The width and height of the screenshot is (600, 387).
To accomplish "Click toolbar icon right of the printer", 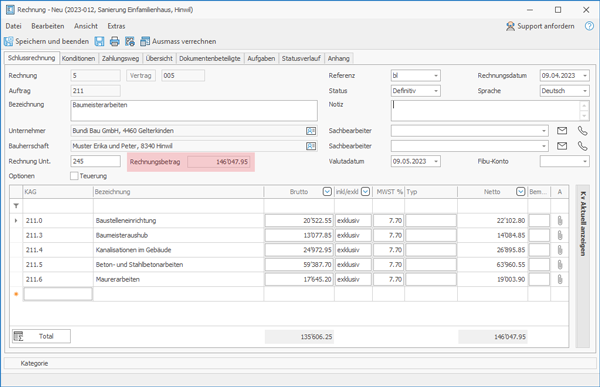I will coord(130,41).
